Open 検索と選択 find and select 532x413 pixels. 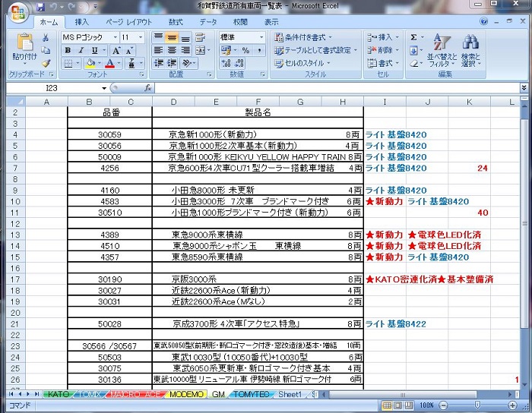470,50
